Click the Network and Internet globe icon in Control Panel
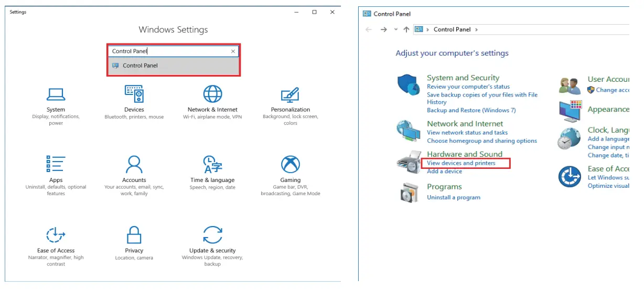This screenshot has height=289, width=644. click(409, 131)
